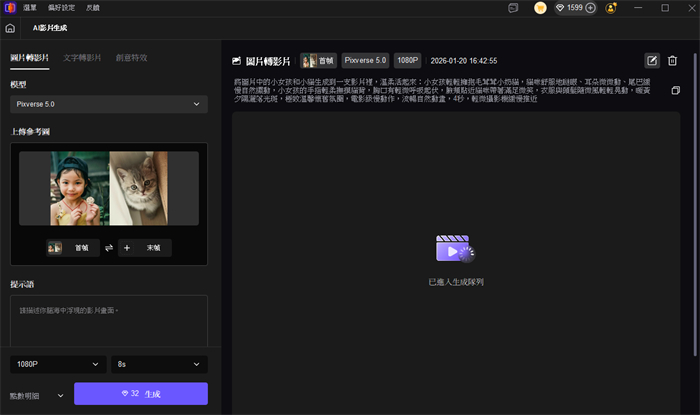Screen dimensions: 700x415
Task: Open the 選單 menu
Action: 30,8
